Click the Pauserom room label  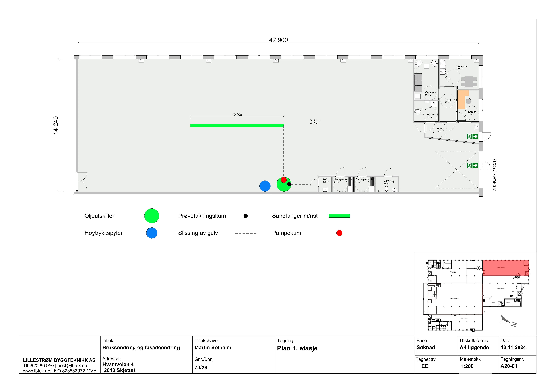[x=462, y=67]
